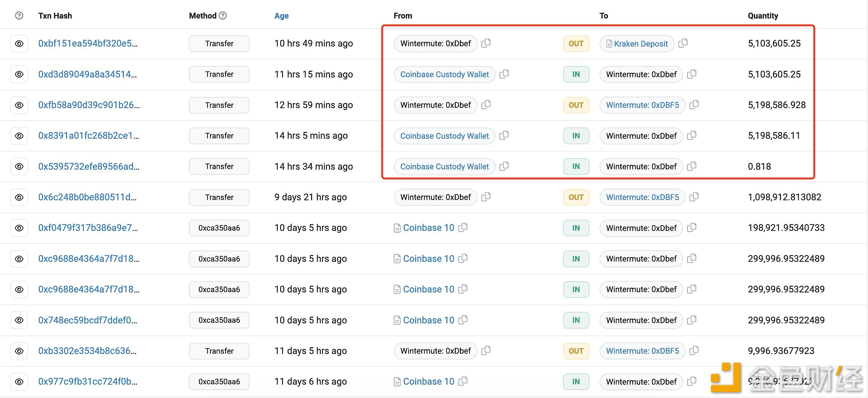This screenshot has width=868, height=398.
Task: Copy Wintermute: 0xDBF5 address, 12 hrs 59 mins row
Action: click(694, 105)
